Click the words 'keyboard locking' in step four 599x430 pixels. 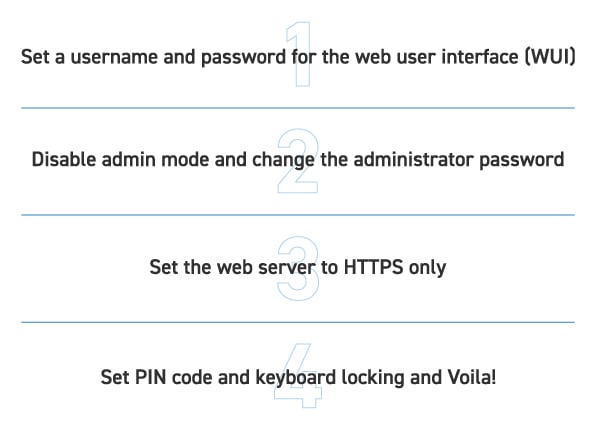pos(330,378)
